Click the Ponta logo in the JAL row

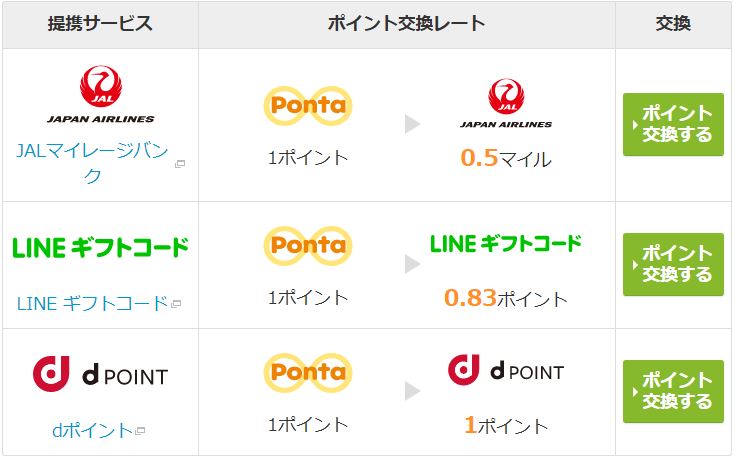point(308,106)
